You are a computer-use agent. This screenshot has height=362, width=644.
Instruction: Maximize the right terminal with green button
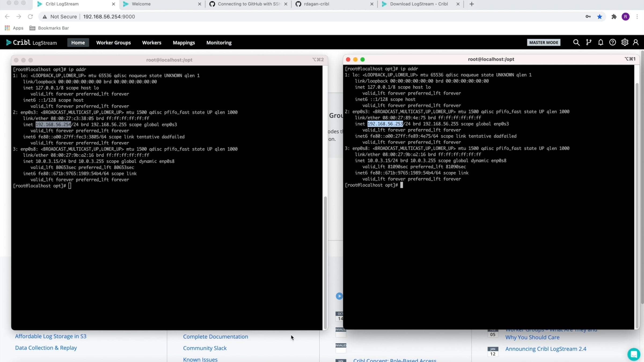363,60
